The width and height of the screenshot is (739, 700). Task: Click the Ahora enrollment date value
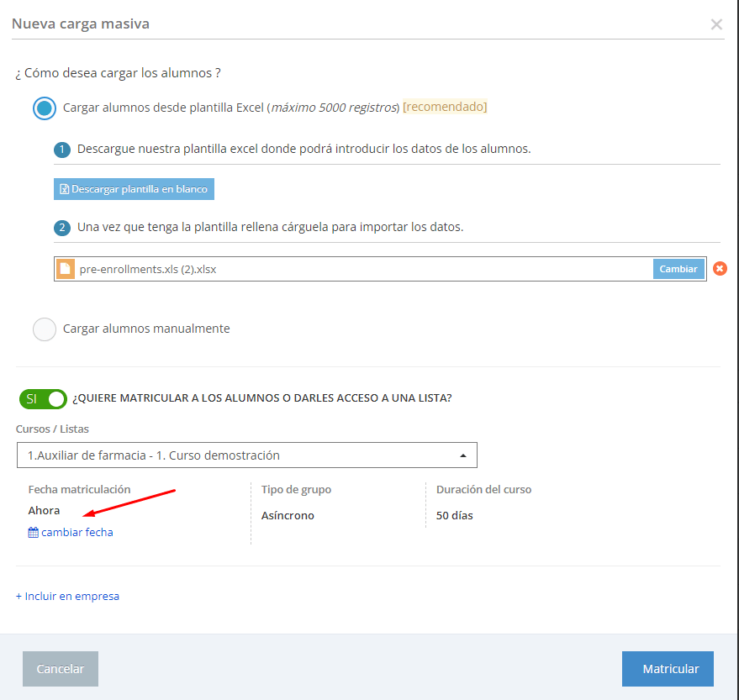pyautogui.click(x=44, y=510)
